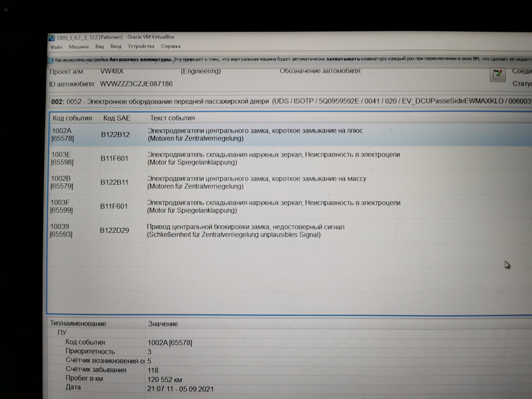Open the Справка menu
This screenshot has height=399, width=532.
[x=171, y=46]
